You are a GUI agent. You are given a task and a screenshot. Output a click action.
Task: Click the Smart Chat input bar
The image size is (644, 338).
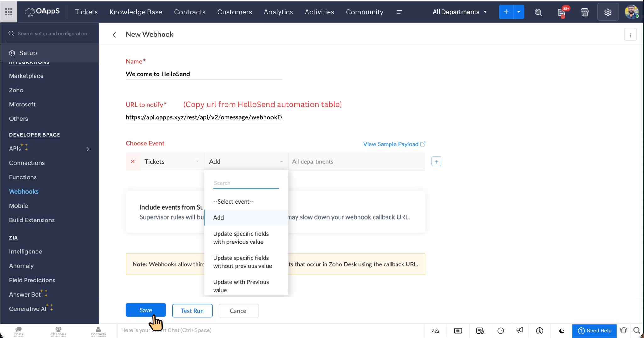point(270,330)
